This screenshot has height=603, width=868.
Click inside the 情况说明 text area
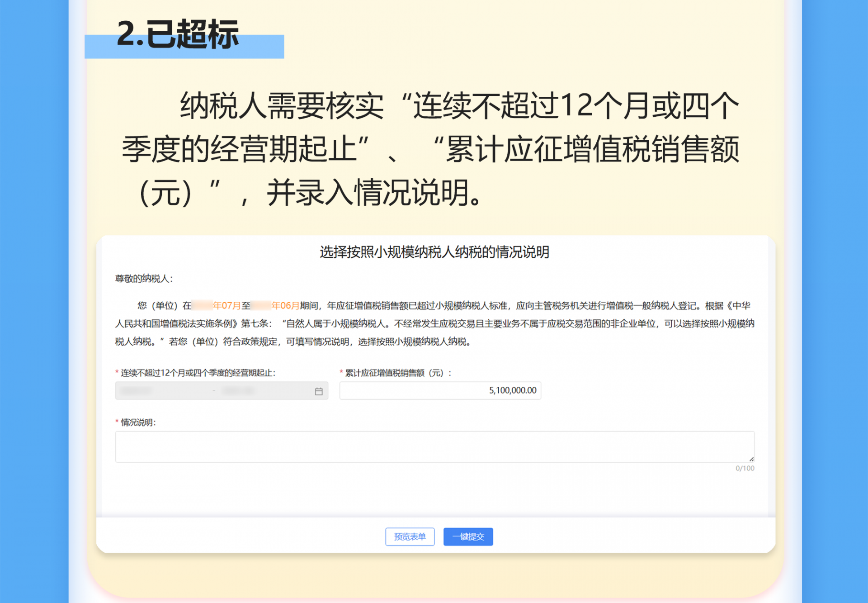click(434, 446)
